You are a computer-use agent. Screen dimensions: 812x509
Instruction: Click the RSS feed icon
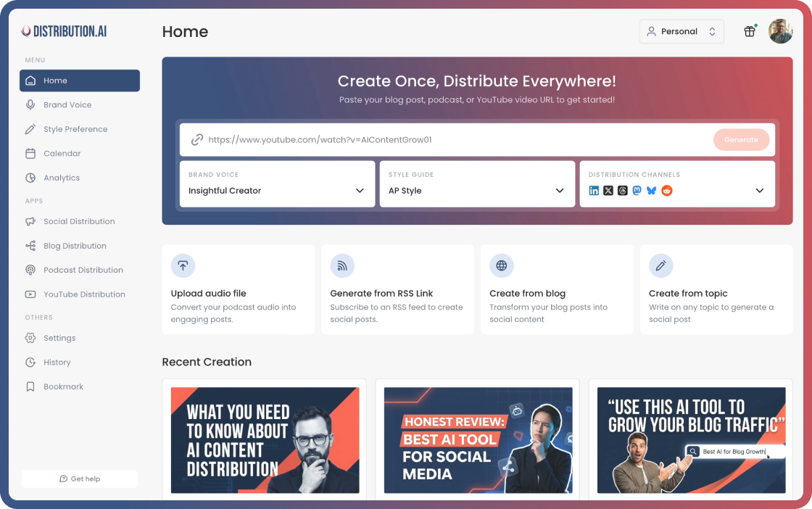[x=342, y=265]
